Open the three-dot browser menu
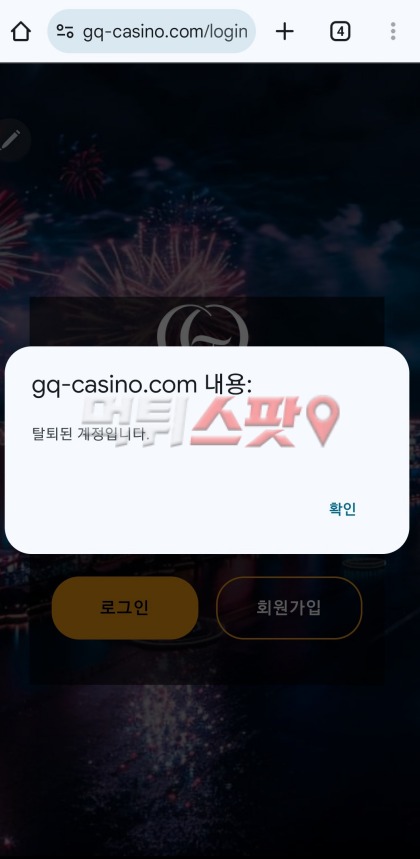 pyautogui.click(x=393, y=32)
